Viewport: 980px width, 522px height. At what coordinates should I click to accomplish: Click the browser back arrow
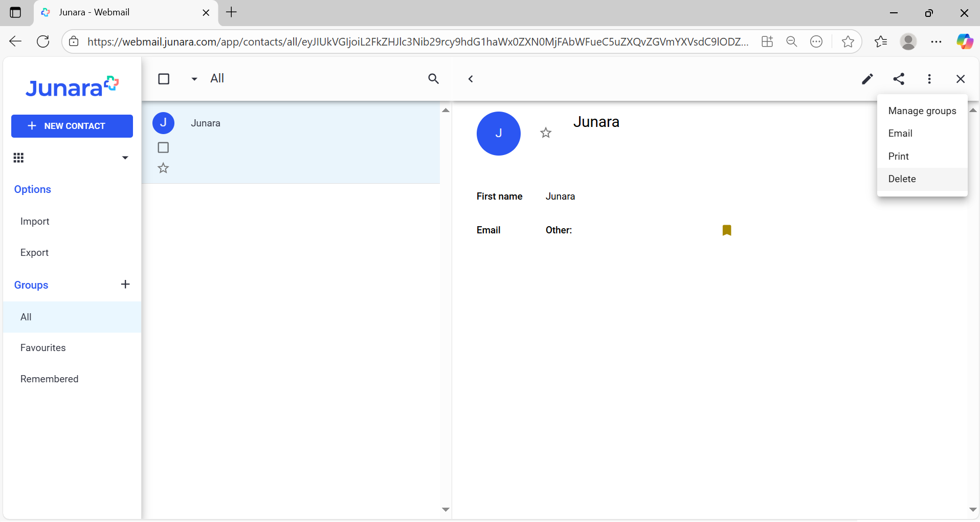[x=15, y=41]
